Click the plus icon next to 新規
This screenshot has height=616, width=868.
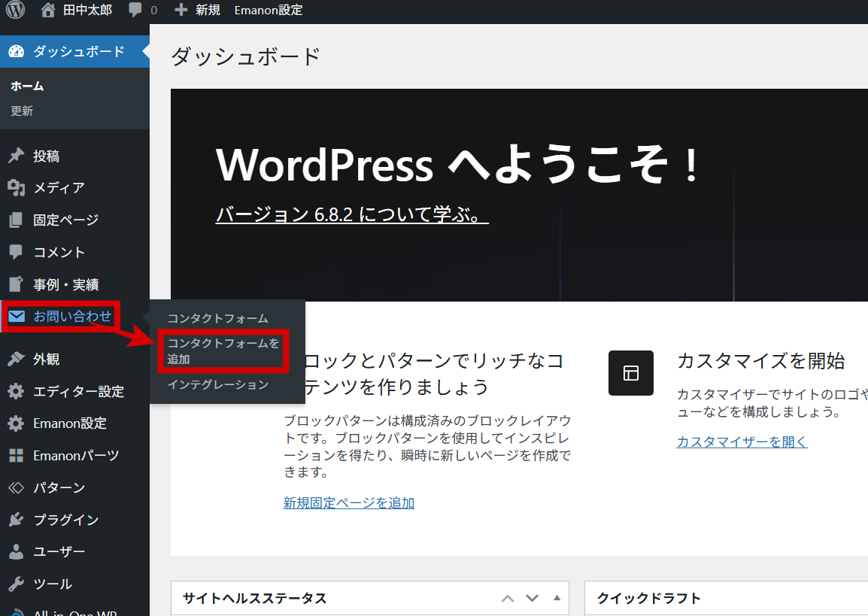(x=181, y=10)
